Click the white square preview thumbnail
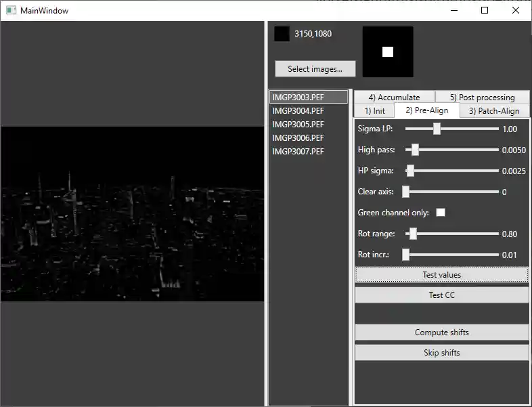The height and width of the screenshot is (407, 532). tap(388, 52)
